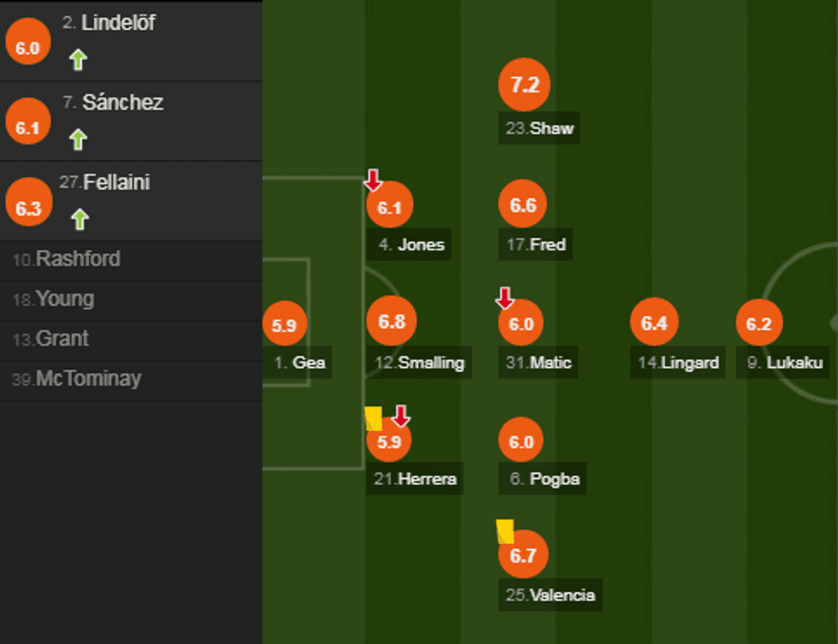Click green sub-on arrow under Lindelöf
Viewport: 838px width, 644px height.
pyautogui.click(x=79, y=60)
